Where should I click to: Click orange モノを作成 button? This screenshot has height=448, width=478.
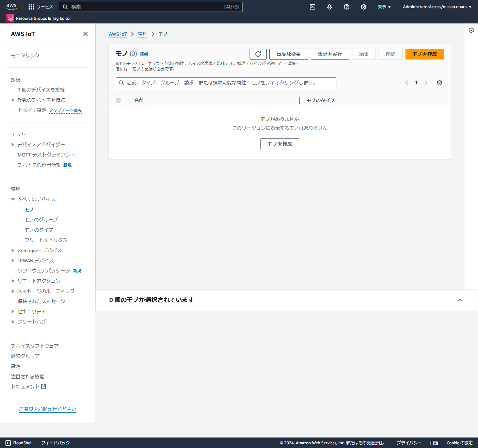tap(425, 54)
